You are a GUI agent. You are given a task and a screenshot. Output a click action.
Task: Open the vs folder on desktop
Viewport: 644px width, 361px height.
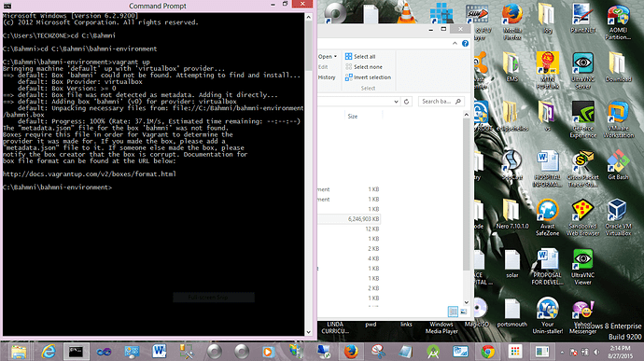(547, 116)
